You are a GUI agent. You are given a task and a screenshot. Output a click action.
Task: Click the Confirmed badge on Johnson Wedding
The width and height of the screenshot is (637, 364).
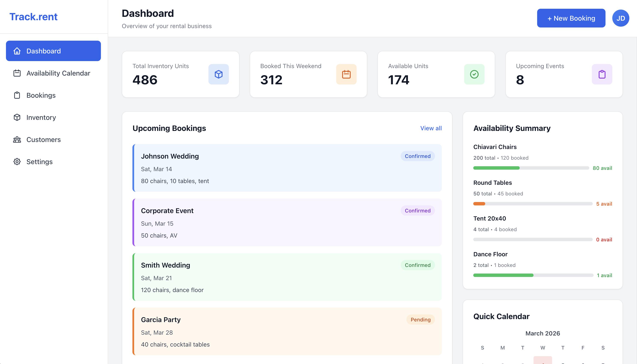417,156
